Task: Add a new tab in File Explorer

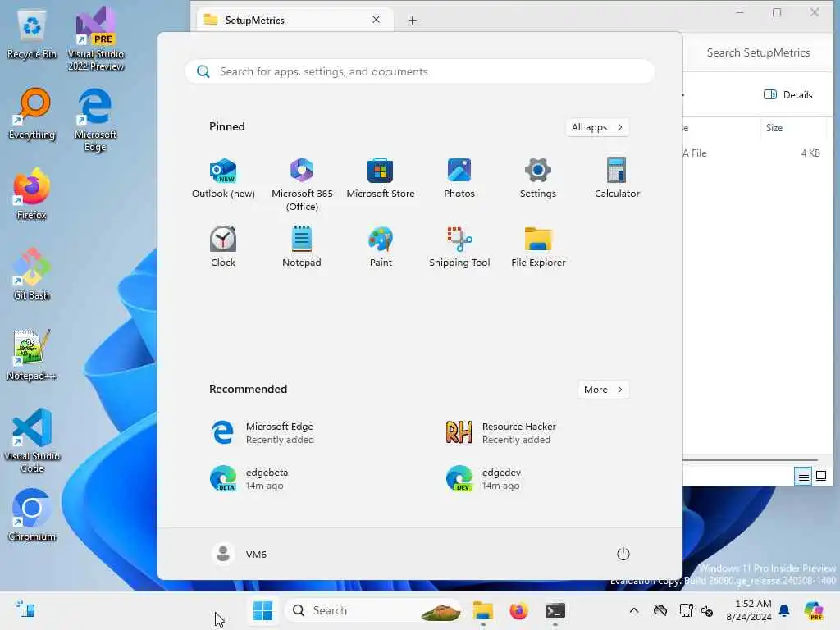Action: click(x=412, y=21)
